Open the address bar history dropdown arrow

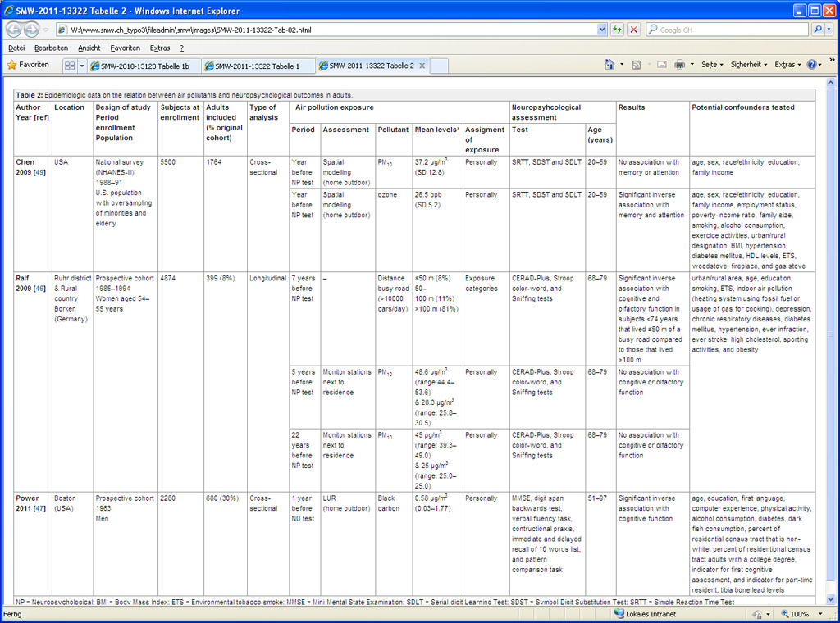pyautogui.click(x=603, y=30)
